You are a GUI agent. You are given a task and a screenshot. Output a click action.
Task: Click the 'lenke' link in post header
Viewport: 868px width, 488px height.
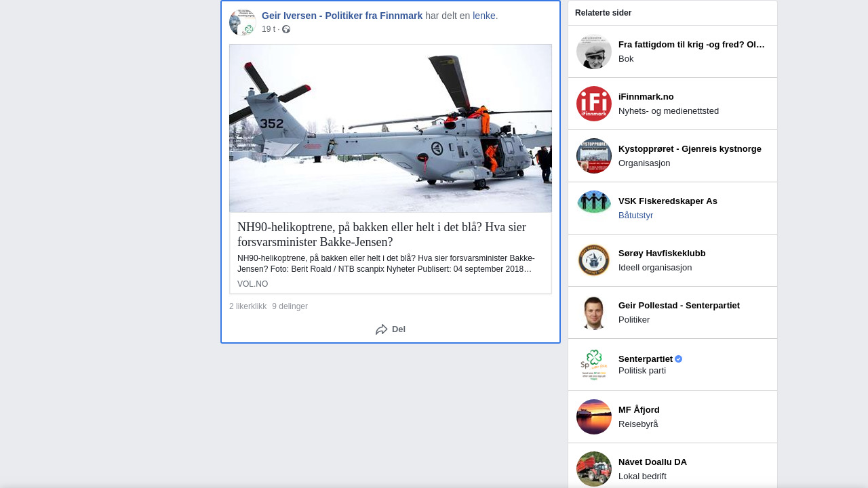click(484, 16)
